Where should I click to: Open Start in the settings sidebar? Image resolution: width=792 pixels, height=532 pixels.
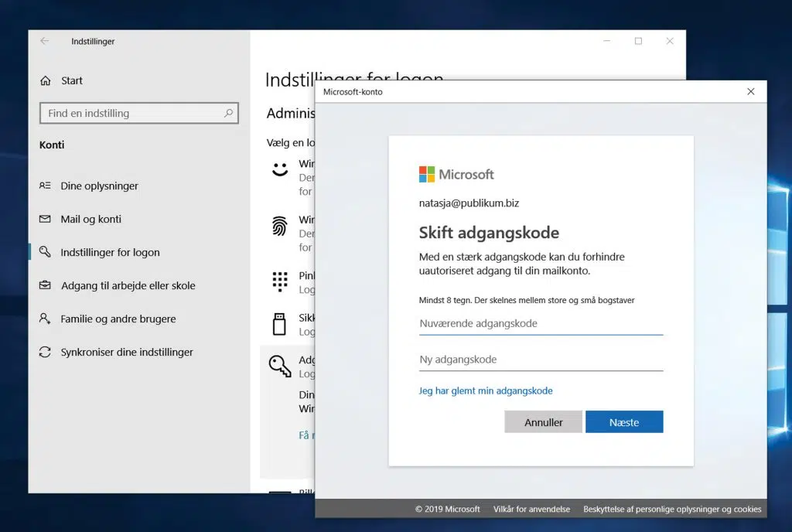[72, 80]
